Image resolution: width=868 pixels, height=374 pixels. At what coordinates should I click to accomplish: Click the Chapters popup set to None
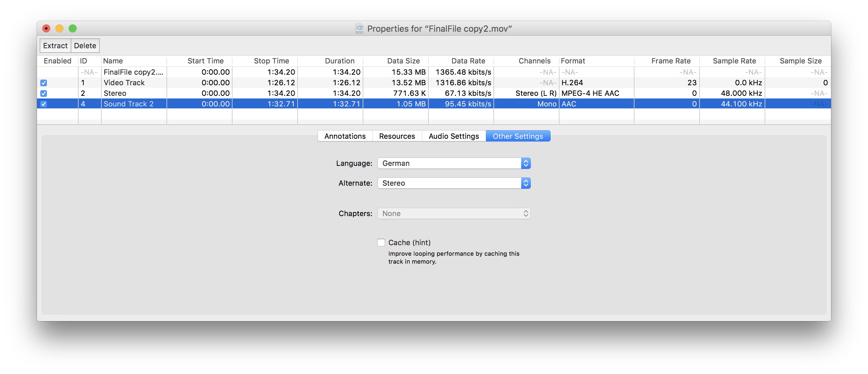coord(453,214)
